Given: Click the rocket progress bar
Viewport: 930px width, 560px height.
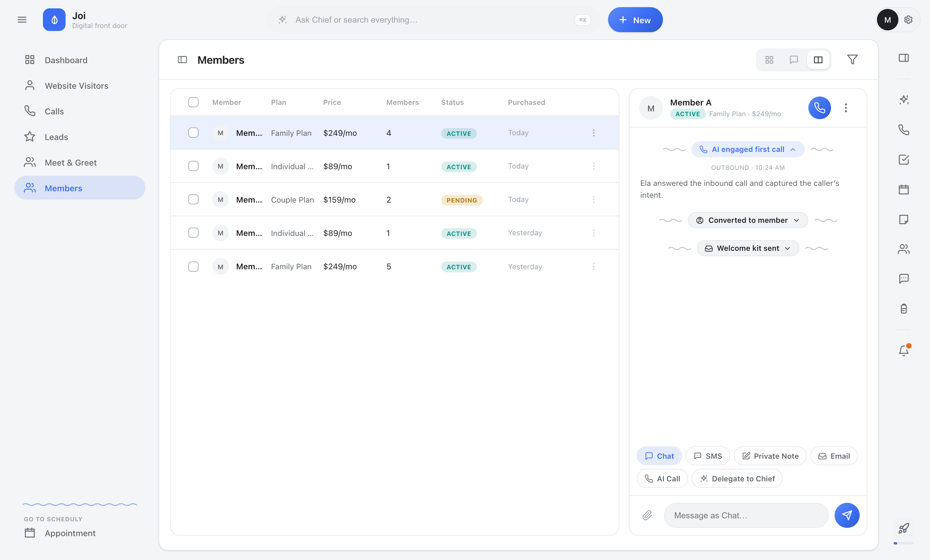Looking at the screenshot, I should click(x=903, y=543).
